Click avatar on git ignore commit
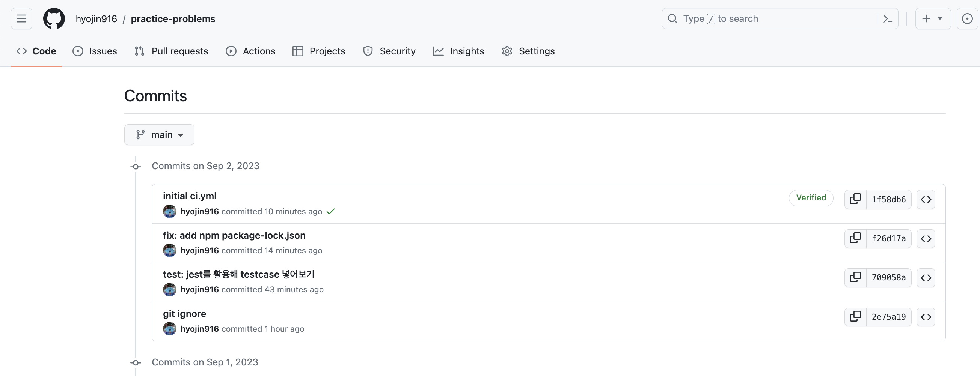This screenshot has height=376, width=980. point(170,329)
